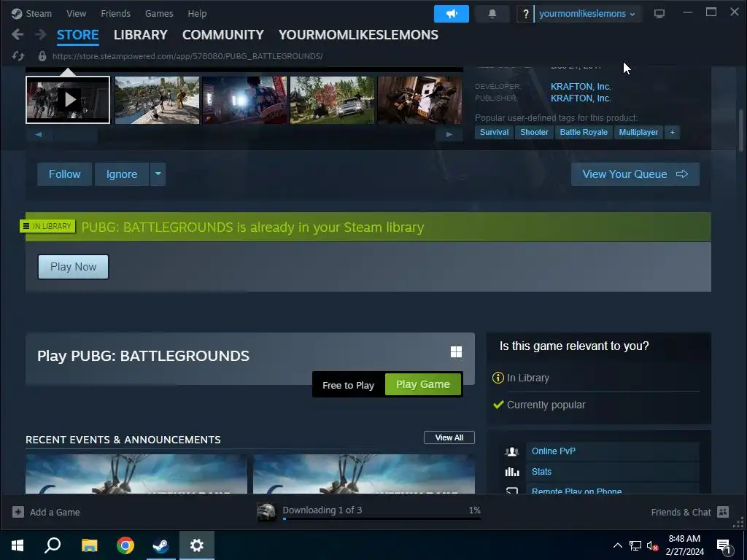Click the Windows platform icon
Screen dimensions: 747x560
[456, 352]
